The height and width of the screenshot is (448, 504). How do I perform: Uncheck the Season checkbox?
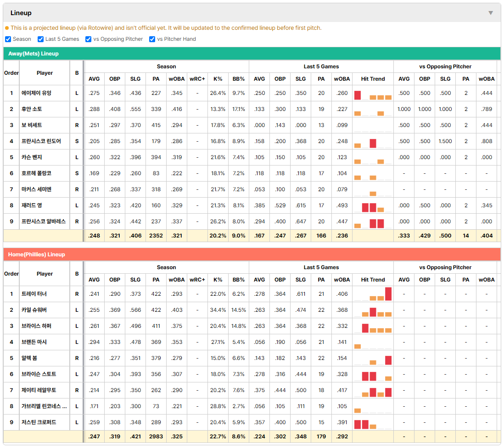pyautogui.click(x=8, y=39)
